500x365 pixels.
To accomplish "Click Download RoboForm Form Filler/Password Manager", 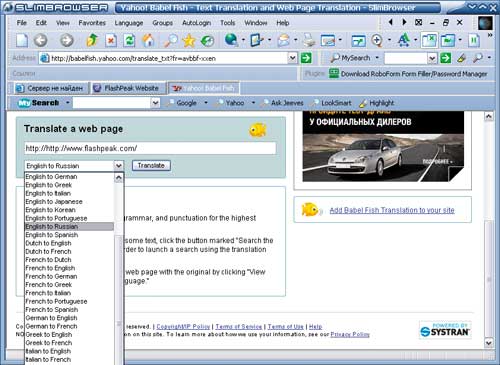I will pyautogui.click(x=414, y=74).
